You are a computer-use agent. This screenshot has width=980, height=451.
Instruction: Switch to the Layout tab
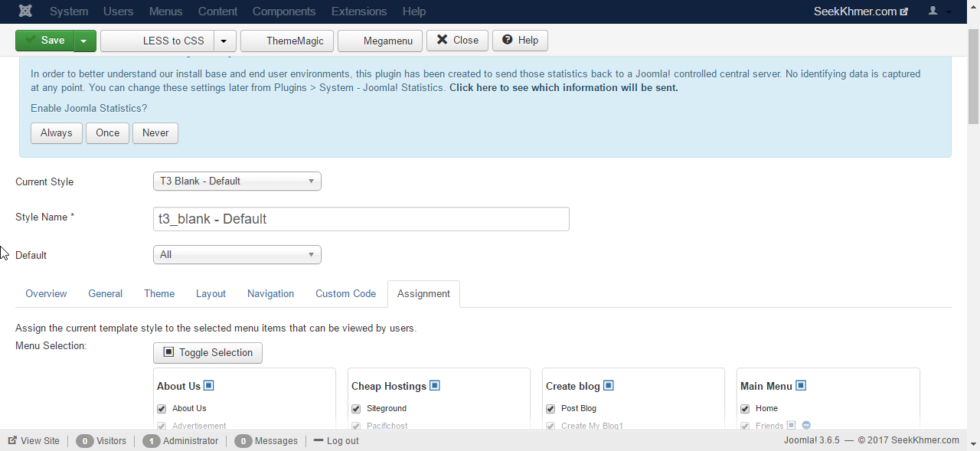[211, 294]
